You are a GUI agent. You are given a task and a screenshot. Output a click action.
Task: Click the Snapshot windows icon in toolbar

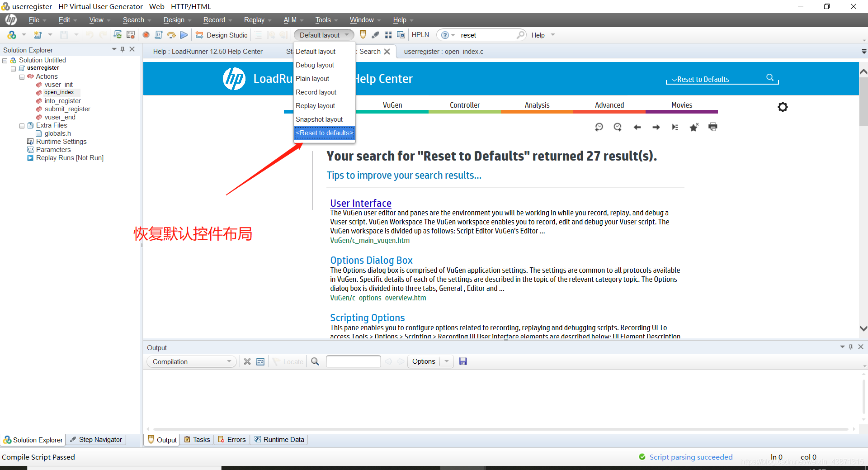(x=401, y=35)
